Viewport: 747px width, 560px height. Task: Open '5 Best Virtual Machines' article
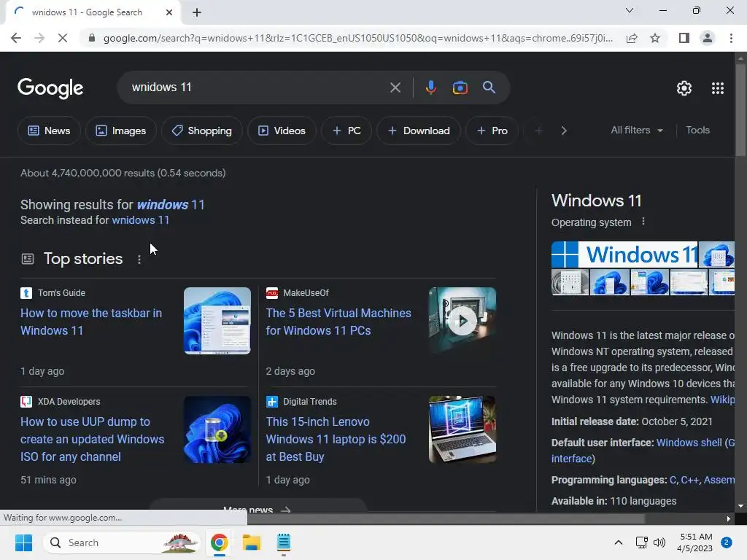(x=338, y=322)
